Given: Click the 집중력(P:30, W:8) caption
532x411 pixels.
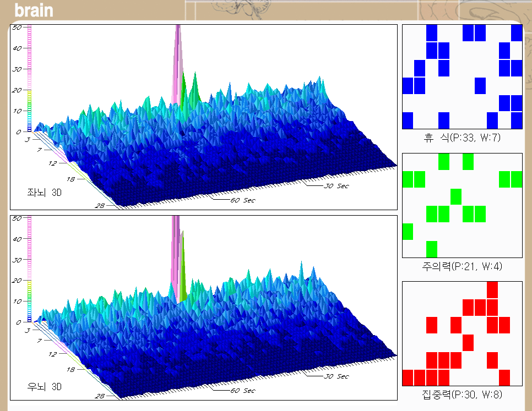Looking at the screenshot, I should tap(462, 394).
